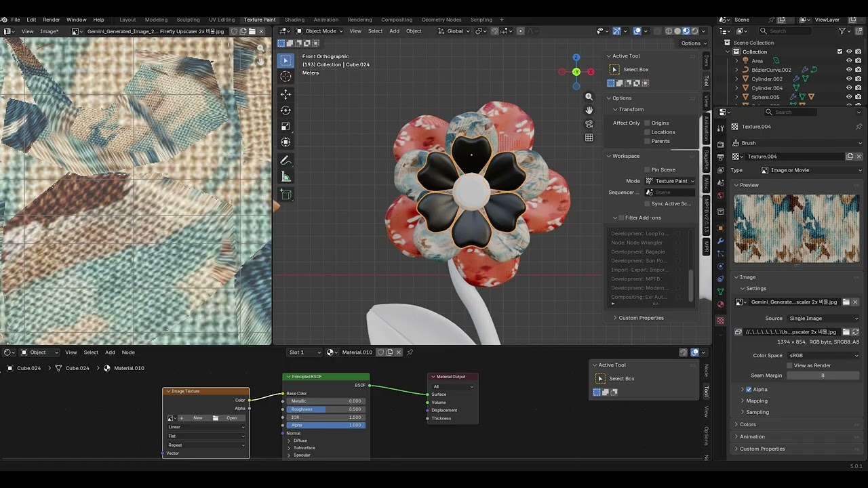Adjust the Roughness slider on Principled BSDF

pyautogui.click(x=326, y=409)
